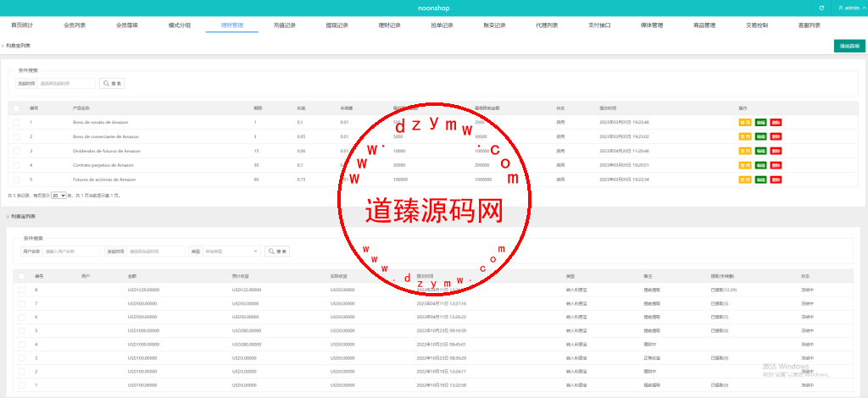This screenshot has height=398, width=868.
Task: Switch to 提现记录 tab
Action: point(337,25)
